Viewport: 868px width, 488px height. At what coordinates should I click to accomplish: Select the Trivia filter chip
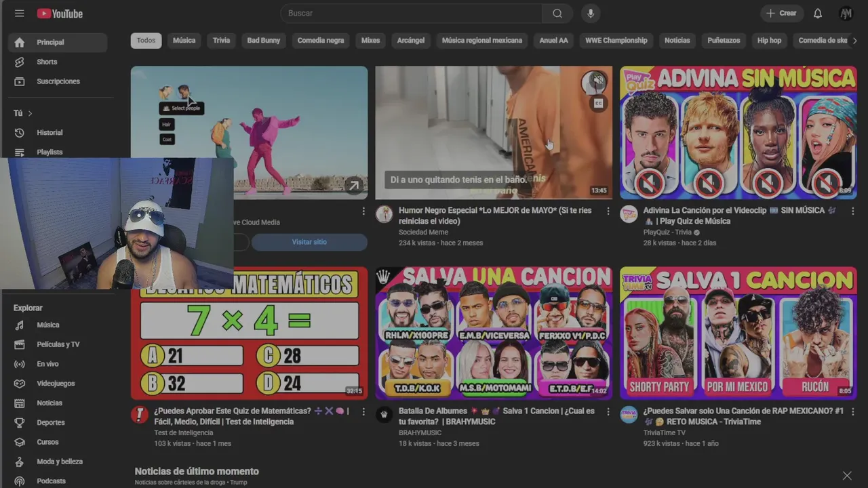(x=222, y=41)
